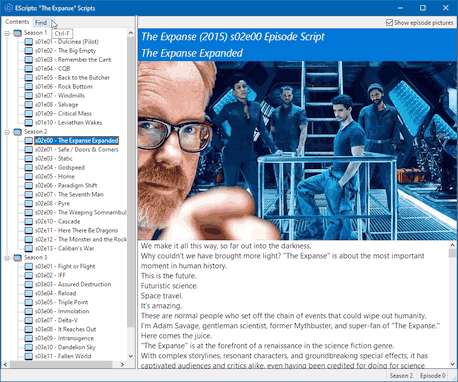Maximize the EScripts window
This screenshot has width=458, height=382.
tap(423, 8)
